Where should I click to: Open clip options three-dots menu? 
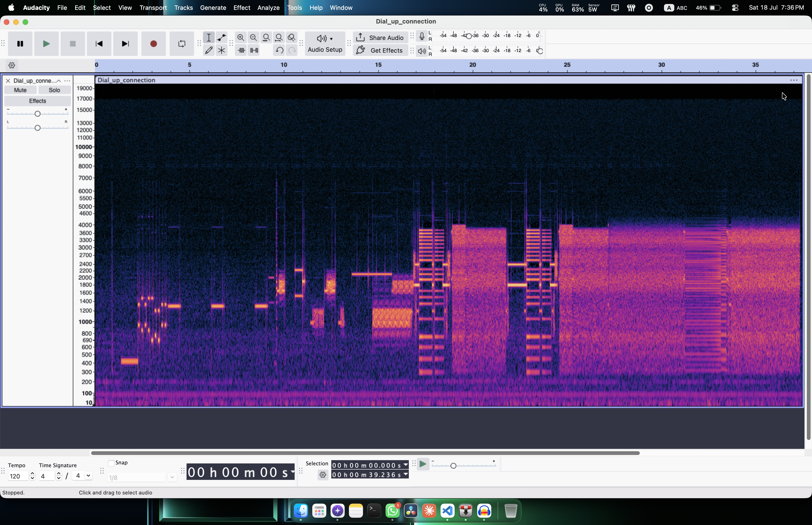click(x=794, y=80)
